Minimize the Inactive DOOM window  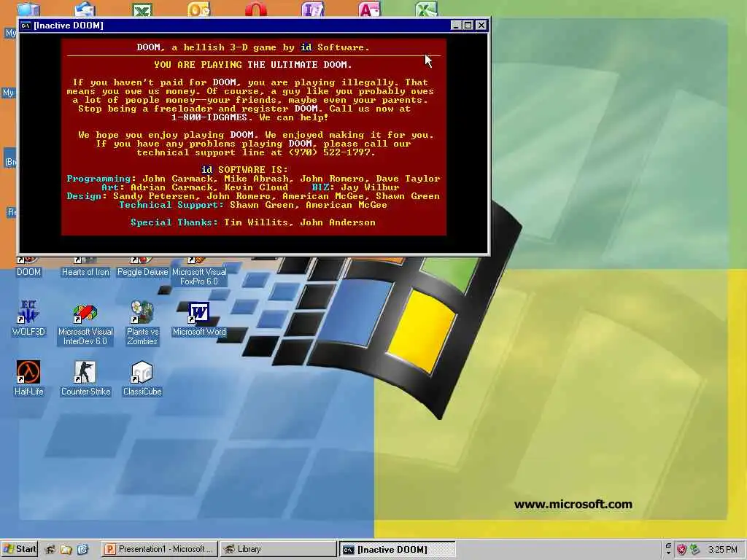[x=456, y=26]
